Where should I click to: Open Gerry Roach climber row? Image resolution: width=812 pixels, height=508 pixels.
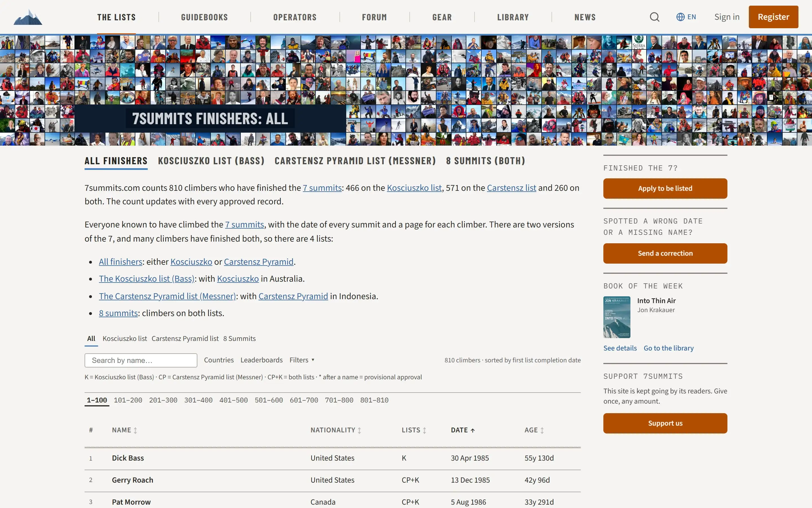coord(332,480)
